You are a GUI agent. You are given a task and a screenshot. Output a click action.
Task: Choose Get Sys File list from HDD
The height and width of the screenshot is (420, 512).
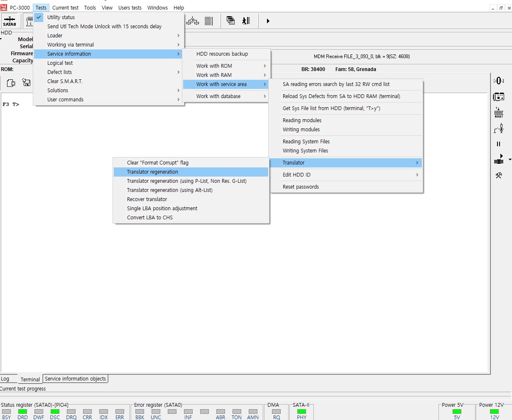coord(346,108)
